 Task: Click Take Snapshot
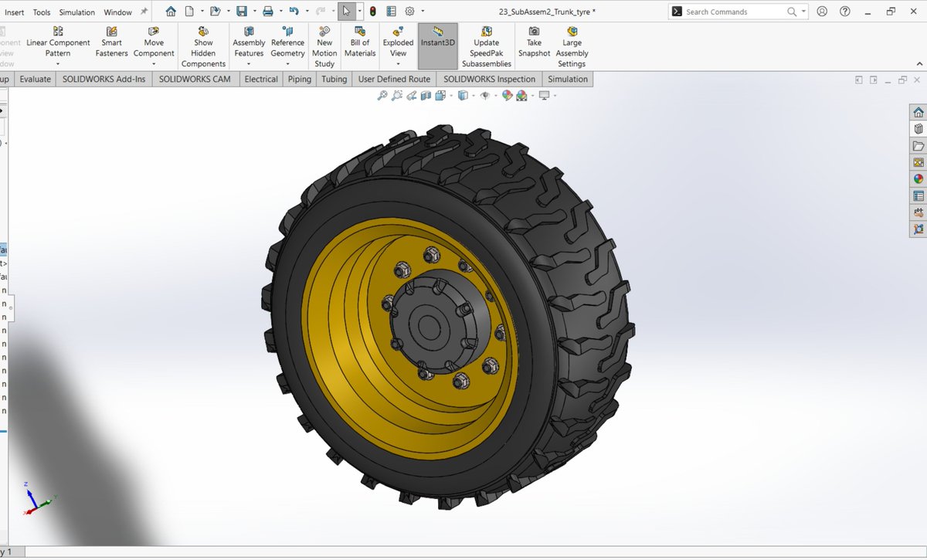534,42
